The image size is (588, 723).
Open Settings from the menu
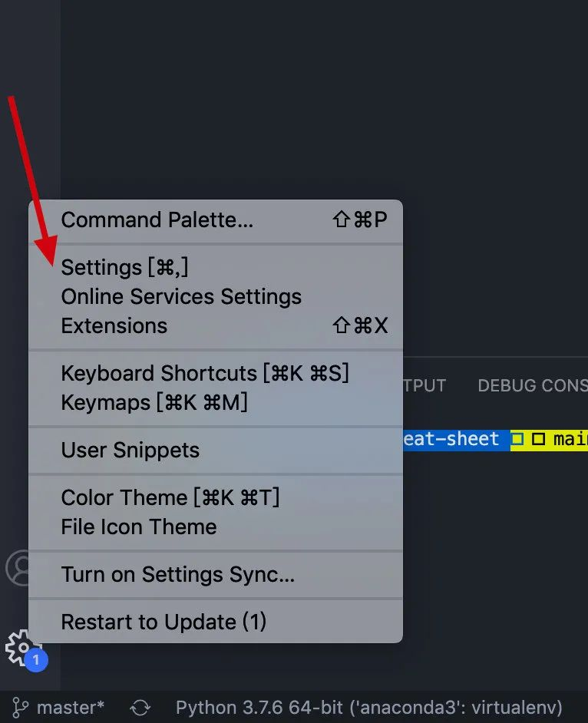tap(216, 267)
